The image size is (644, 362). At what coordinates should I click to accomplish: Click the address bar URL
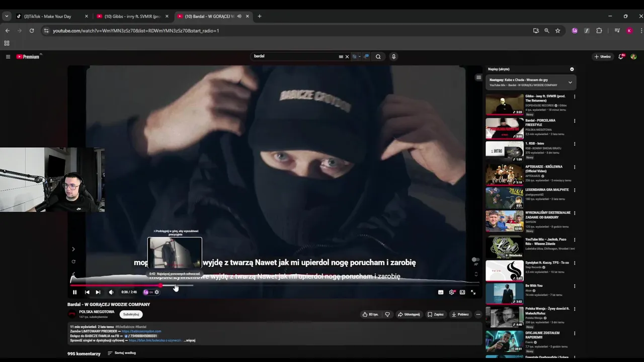pos(136,31)
